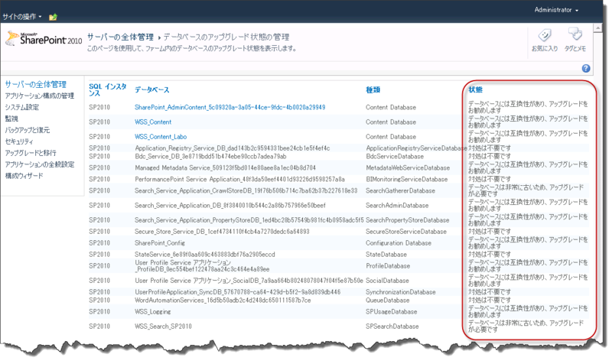
Task: Click the SearchPropertyStoreDatabase type cell
Action: (x=408, y=220)
